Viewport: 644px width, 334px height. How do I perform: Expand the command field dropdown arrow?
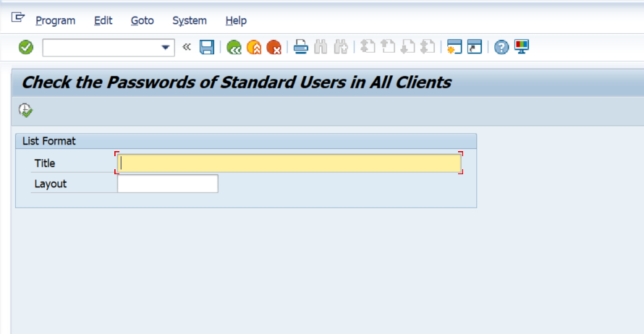(x=166, y=48)
